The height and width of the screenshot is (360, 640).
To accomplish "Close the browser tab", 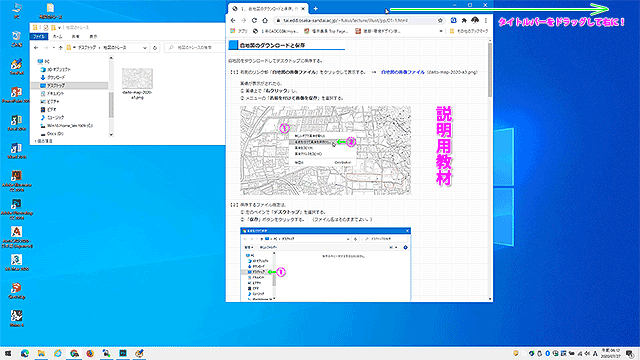I will pyautogui.click(x=303, y=8).
